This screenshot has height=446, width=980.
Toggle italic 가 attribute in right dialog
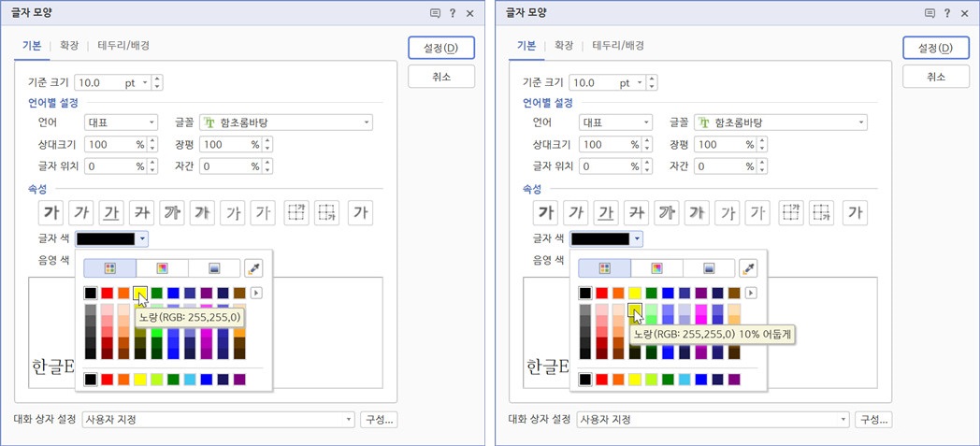[576, 213]
